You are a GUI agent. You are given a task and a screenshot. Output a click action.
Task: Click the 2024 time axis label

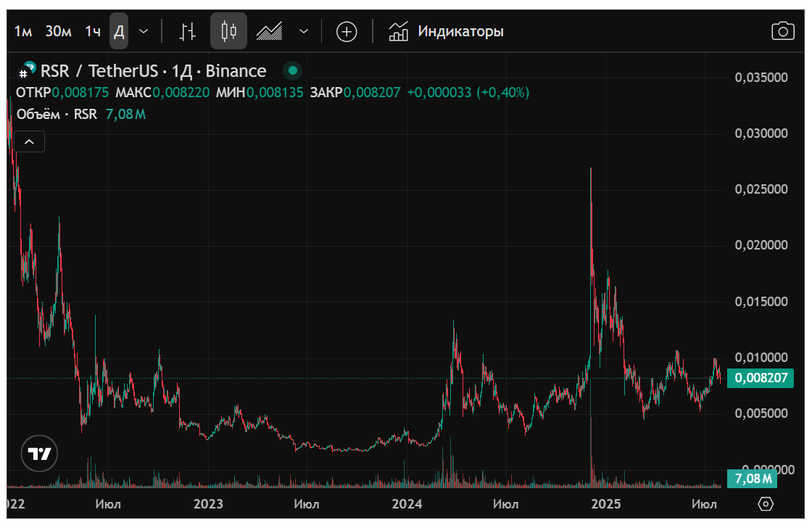pos(407,504)
